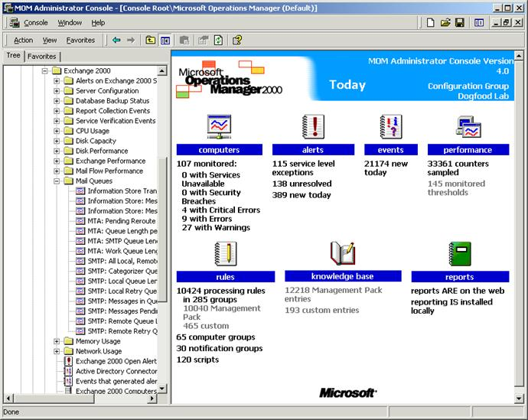Collapse the Exchange 2000 tree node
528x420 pixels.
(x=44, y=71)
